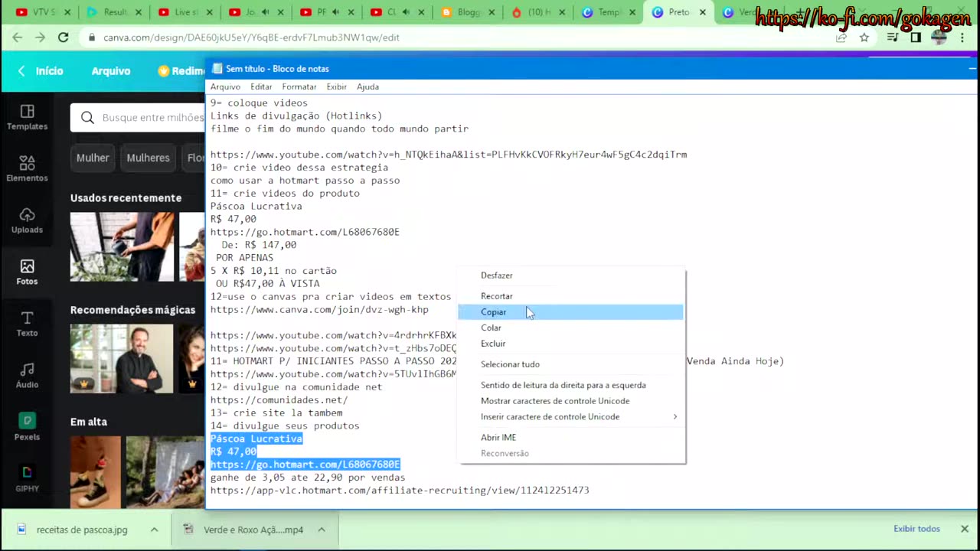Expand options for receitas de pascoa.jpg download

click(154, 530)
